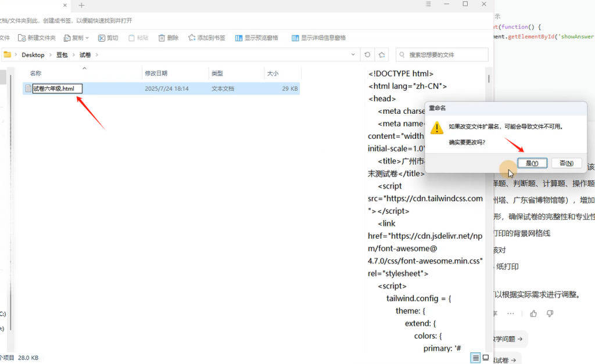Toggle 显示预览窗格
Viewport: 595px width, 364px height.
pyautogui.click(x=256, y=38)
